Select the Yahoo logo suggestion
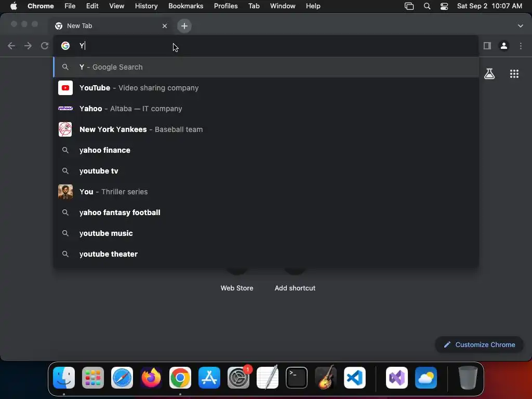Viewport: 532px width, 399px height. pyautogui.click(x=65, y=109)
